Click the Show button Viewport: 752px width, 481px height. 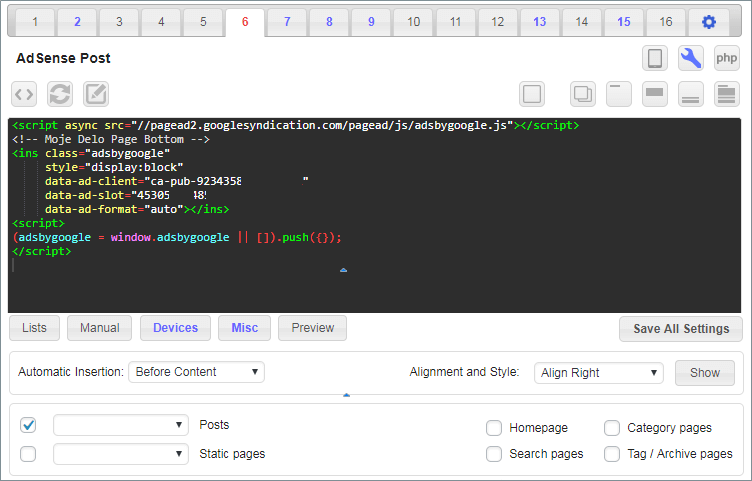(x=705, y=373)
